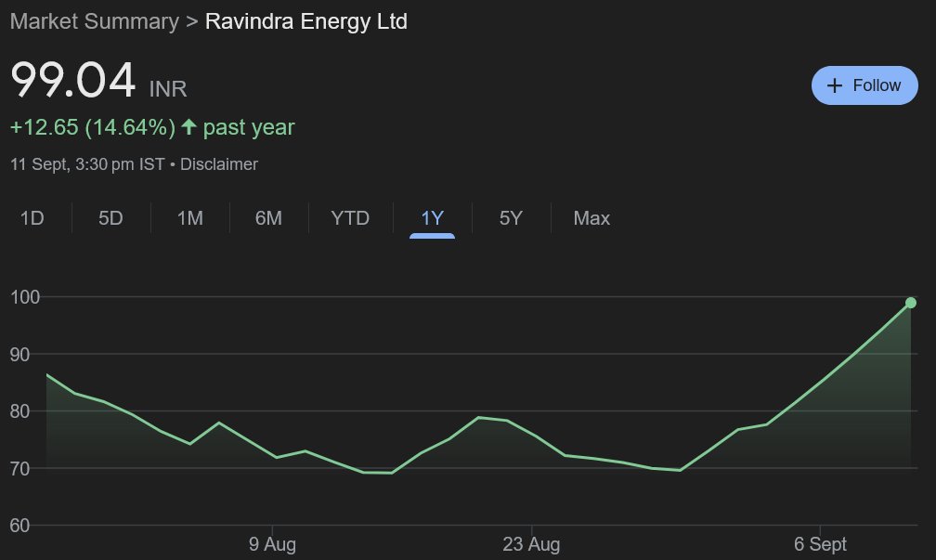The image size is (936, 560).
Task: Click the plus icon in Follow button
Action: (x=835, y=85)
